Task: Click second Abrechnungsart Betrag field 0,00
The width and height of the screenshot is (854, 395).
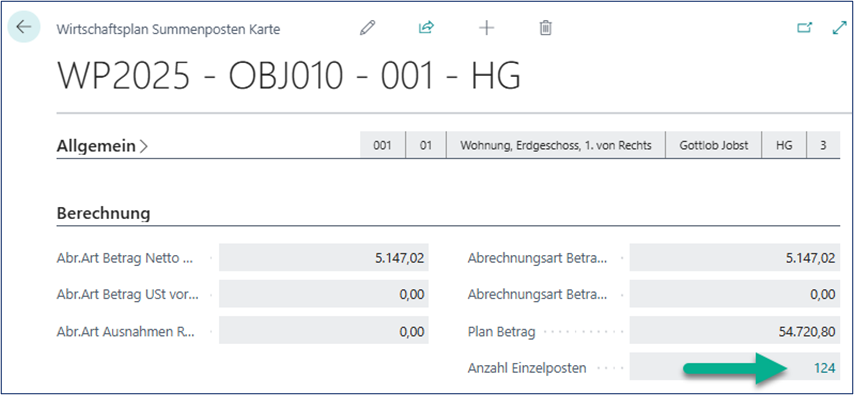Action: (734, 294)
